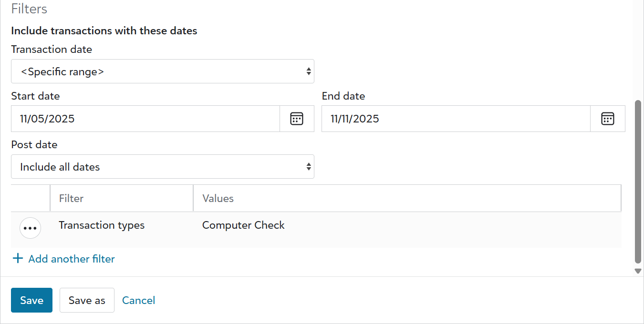
Task: Click the Computer Check value entry
Action: 243,225
